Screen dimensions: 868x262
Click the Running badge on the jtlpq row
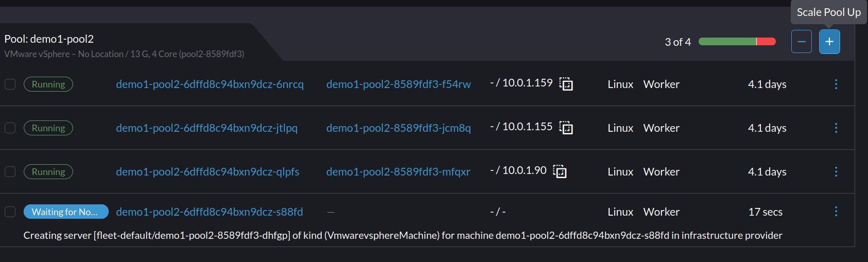coord(48,128)
